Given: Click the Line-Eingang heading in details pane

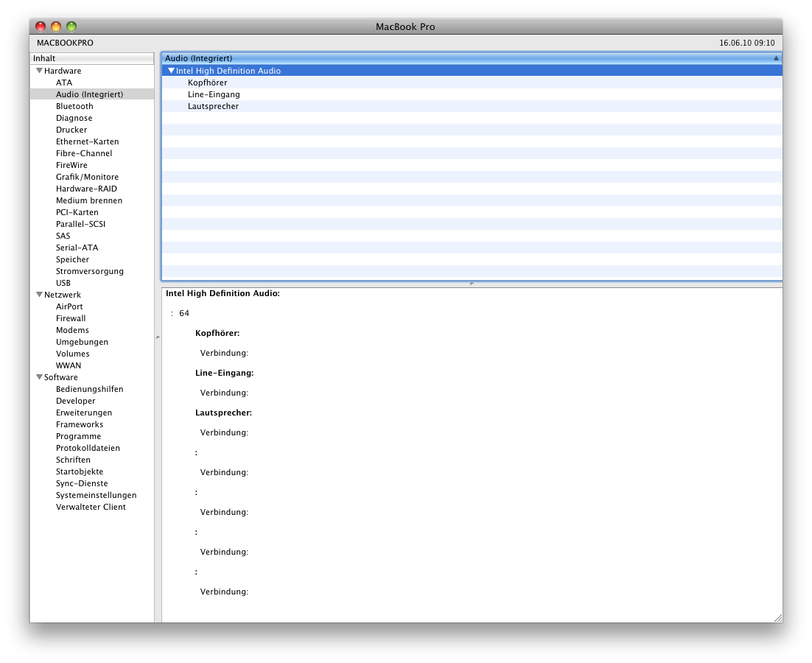Looking at the screenshot, I should coord(224,373).
